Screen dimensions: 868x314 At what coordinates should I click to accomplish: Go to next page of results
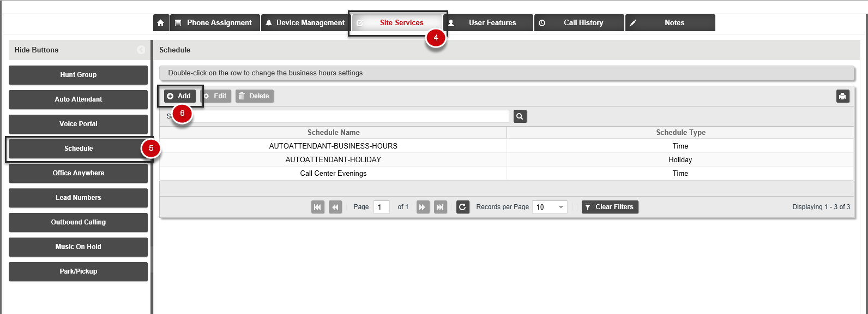click(x=423, y=207)
